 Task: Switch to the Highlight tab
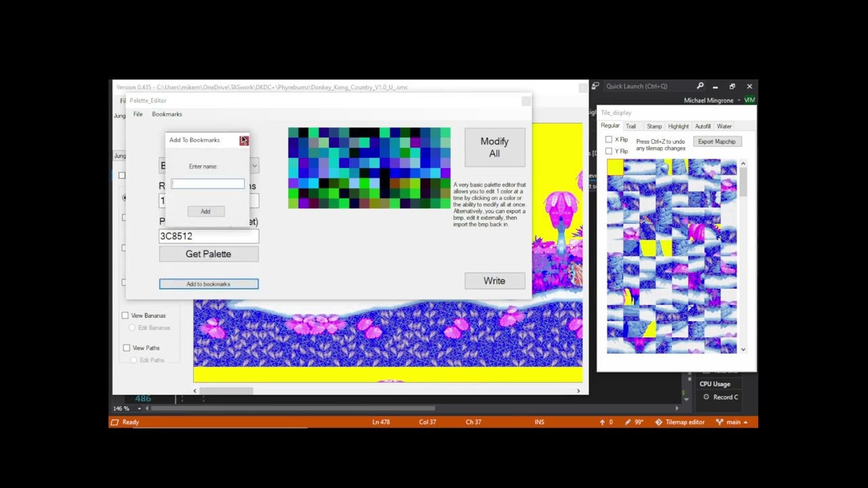[678, 127]
